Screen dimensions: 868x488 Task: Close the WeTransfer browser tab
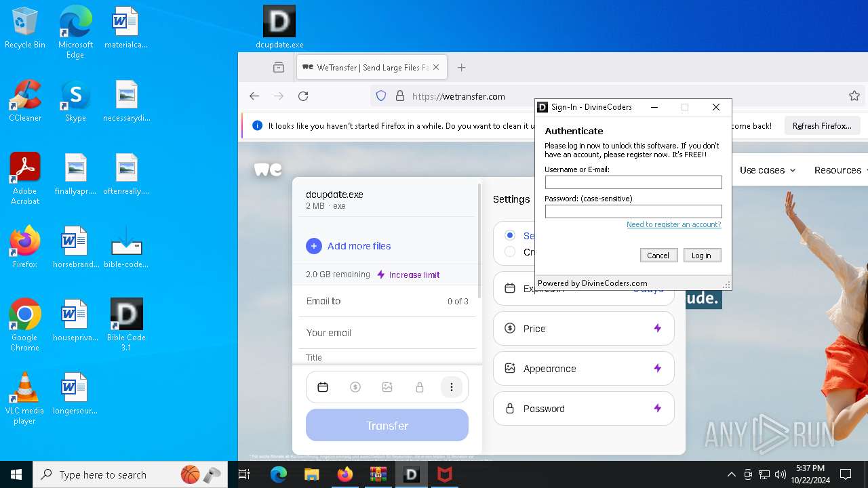(x=436, y=67)
